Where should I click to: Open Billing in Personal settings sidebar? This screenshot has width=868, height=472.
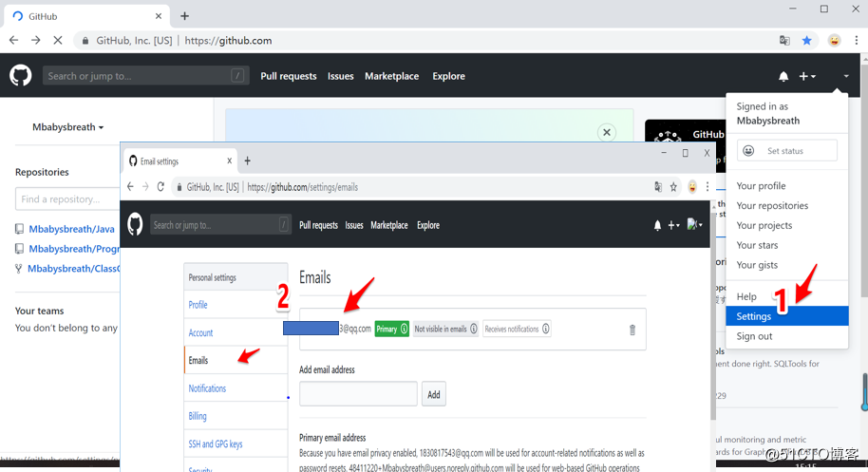point(198,416)
